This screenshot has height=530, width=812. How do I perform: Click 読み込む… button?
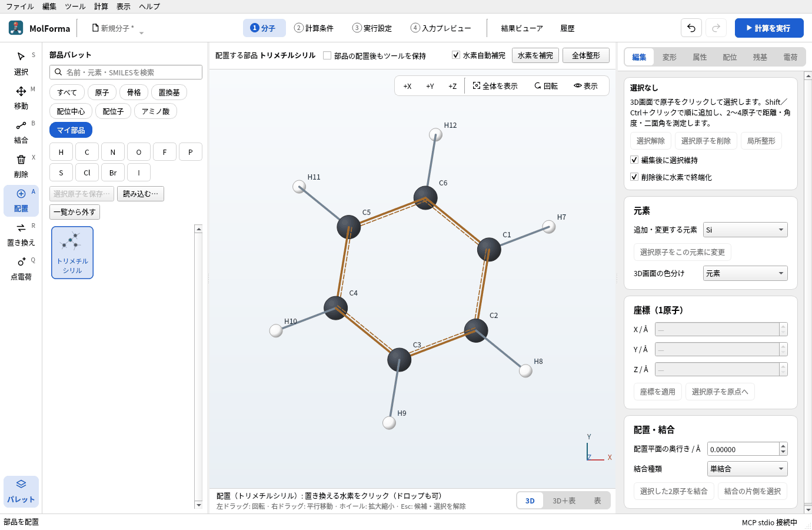click(x=141, y=194)
